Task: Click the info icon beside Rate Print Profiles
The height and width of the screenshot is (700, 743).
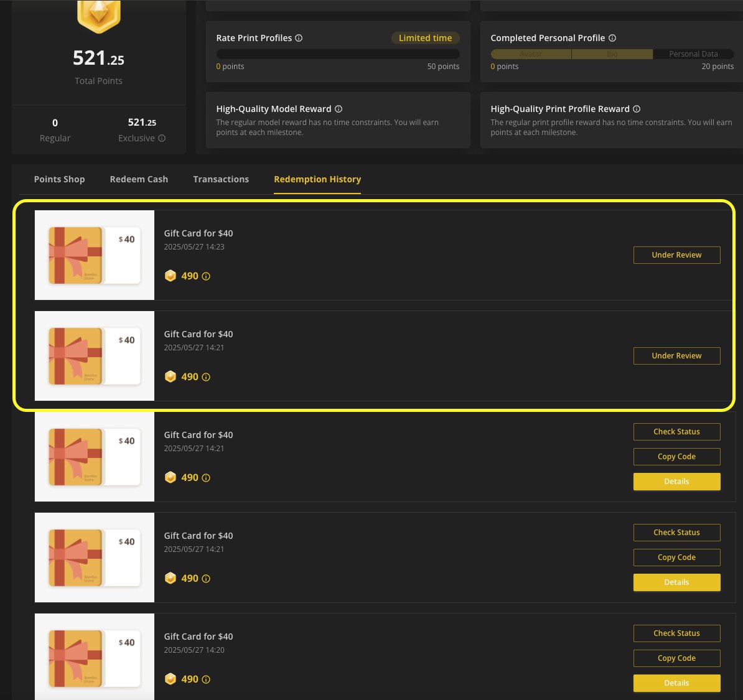Action: [x=299, y=38]
